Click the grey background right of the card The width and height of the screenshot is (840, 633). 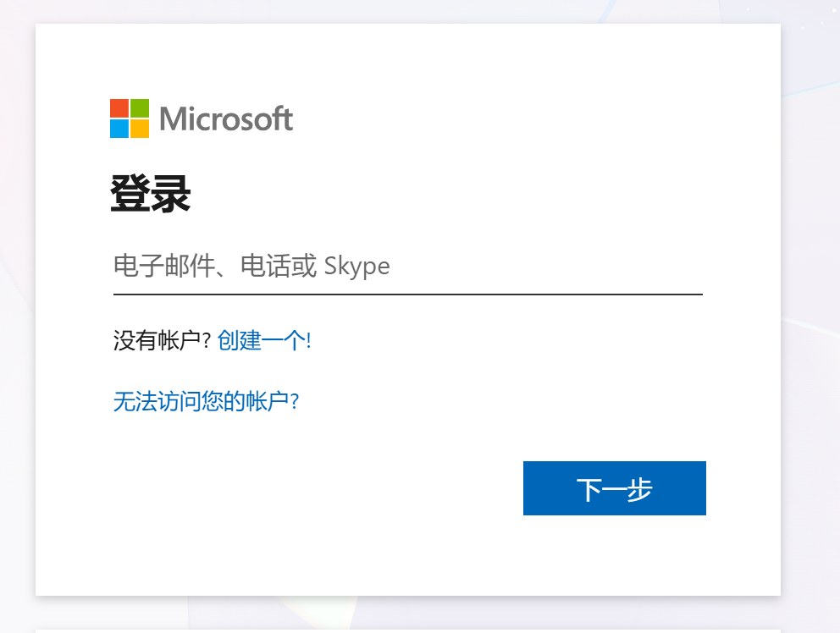[x=810, y=339]
